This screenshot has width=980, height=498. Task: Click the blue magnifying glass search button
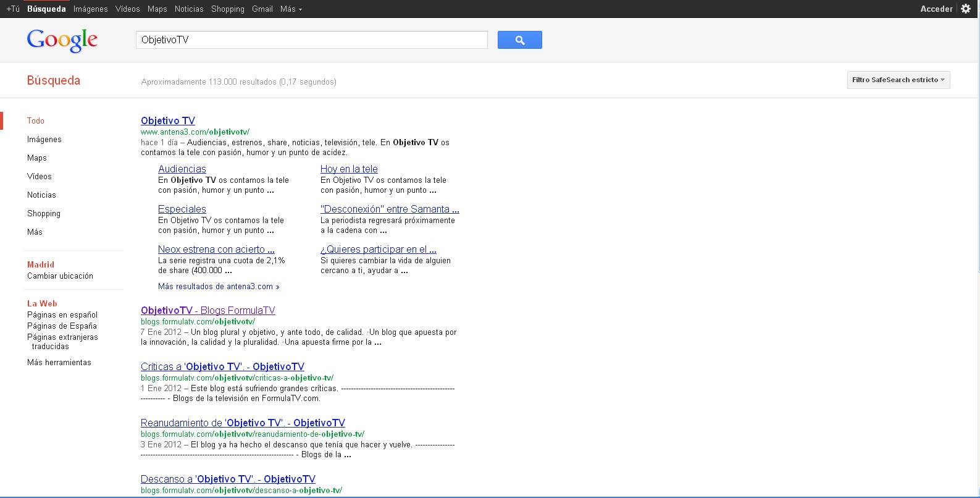pos(519,40)
